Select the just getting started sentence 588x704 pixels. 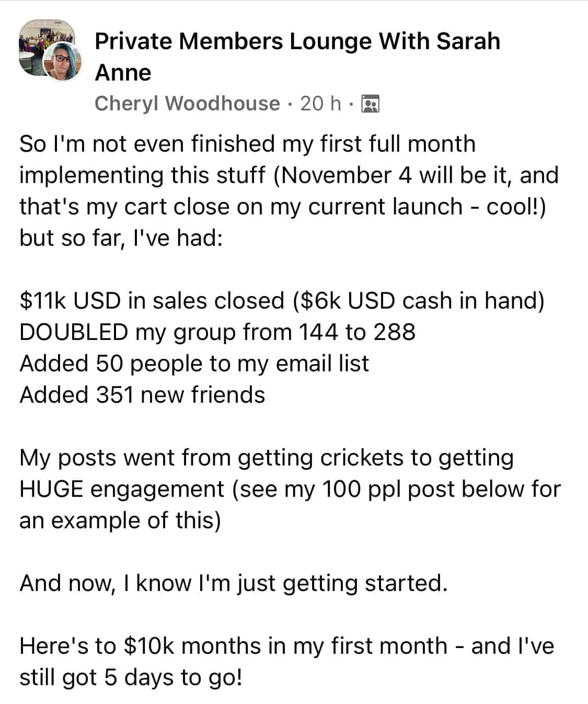pyautogui.click(x=234, y=583)
